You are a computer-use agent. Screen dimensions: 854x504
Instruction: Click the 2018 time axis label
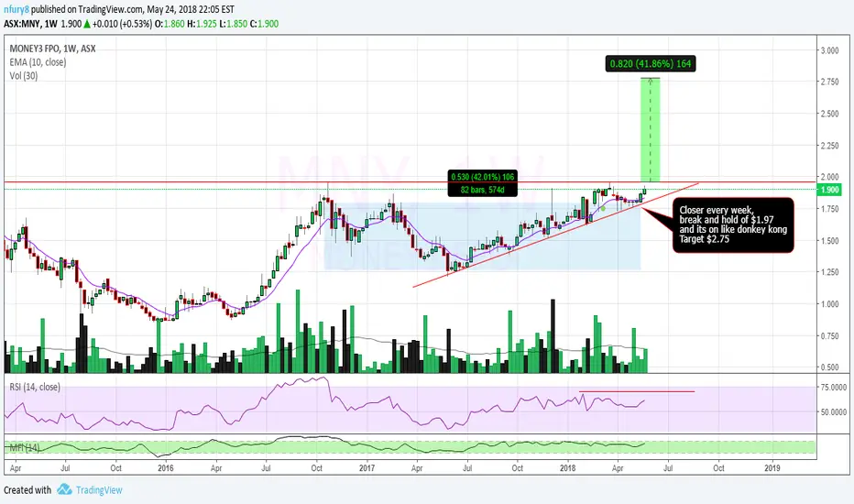point(567,467)
